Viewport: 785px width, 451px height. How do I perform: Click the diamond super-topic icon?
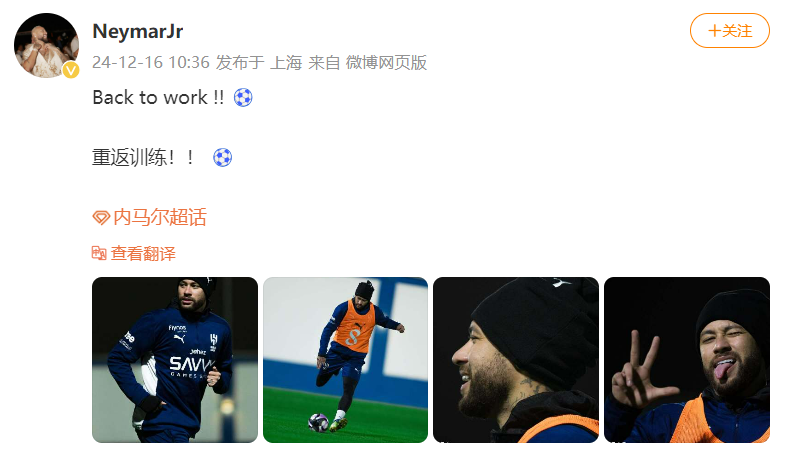coord(101,218)
